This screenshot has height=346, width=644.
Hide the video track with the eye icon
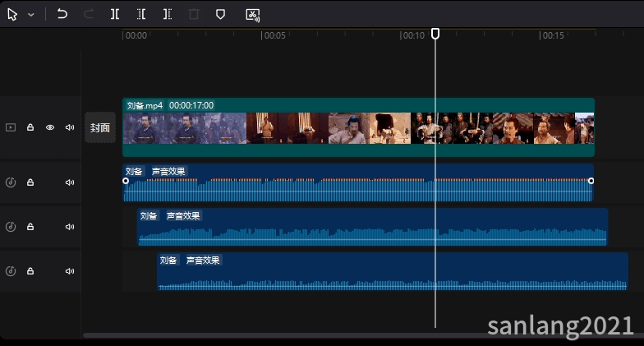tap(50, 127)
